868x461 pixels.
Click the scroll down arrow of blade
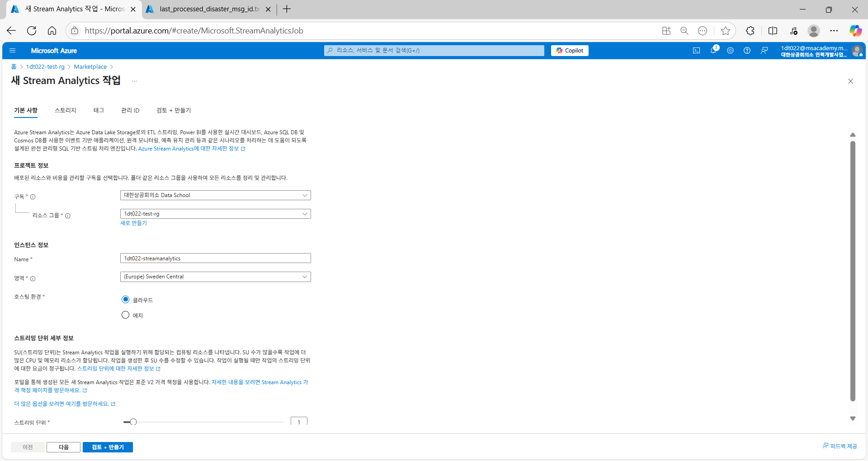pyautogui.click(x=853, y=419)
